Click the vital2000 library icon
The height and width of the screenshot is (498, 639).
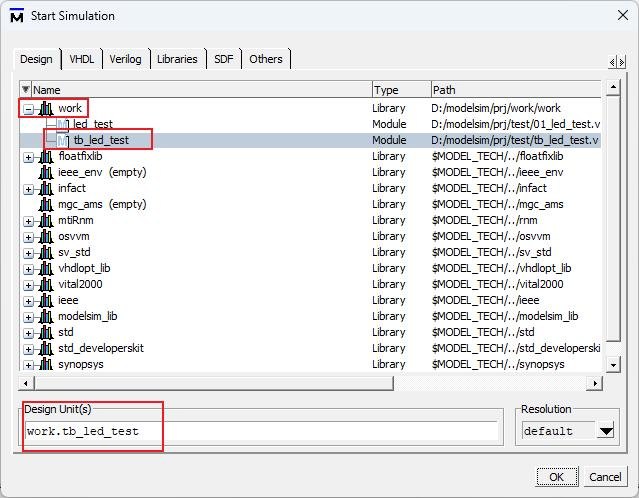coord(46,284)
